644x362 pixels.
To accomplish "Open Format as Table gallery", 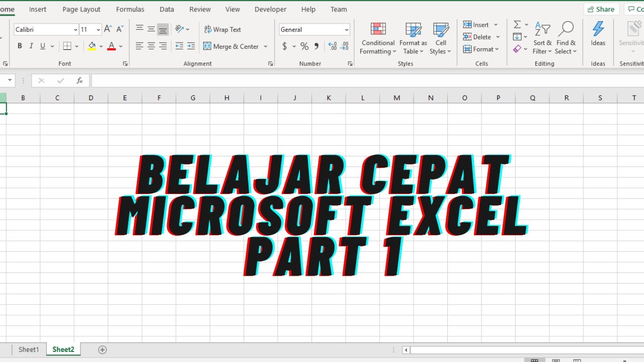I will pyautogui.click(x=413, y=39).
